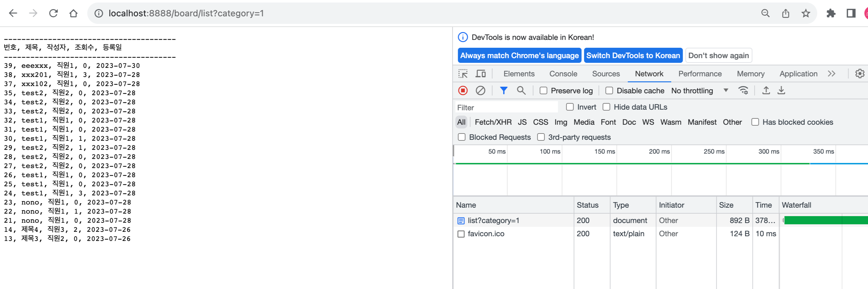
Task: Click the address bar URL
Action: point(186,13)
